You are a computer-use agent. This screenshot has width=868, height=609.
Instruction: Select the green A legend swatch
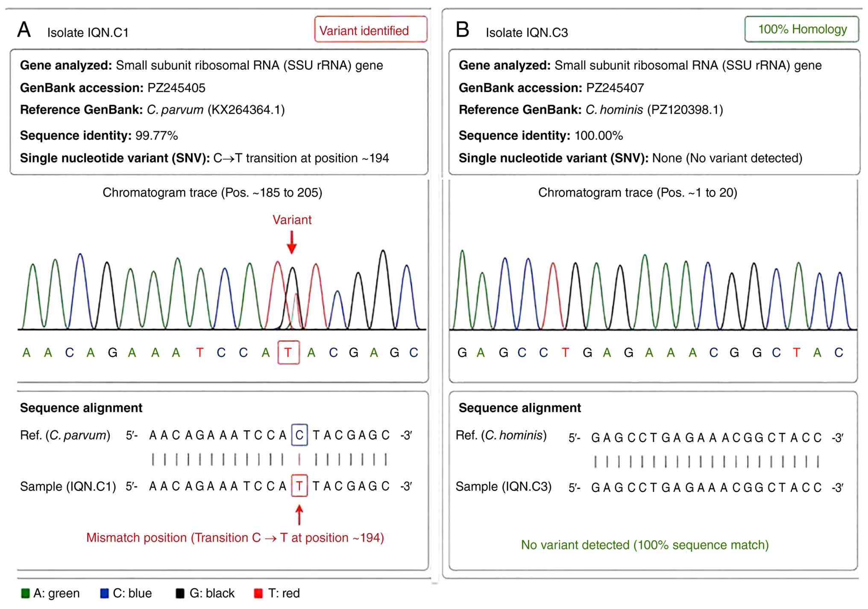coord(25,593)
